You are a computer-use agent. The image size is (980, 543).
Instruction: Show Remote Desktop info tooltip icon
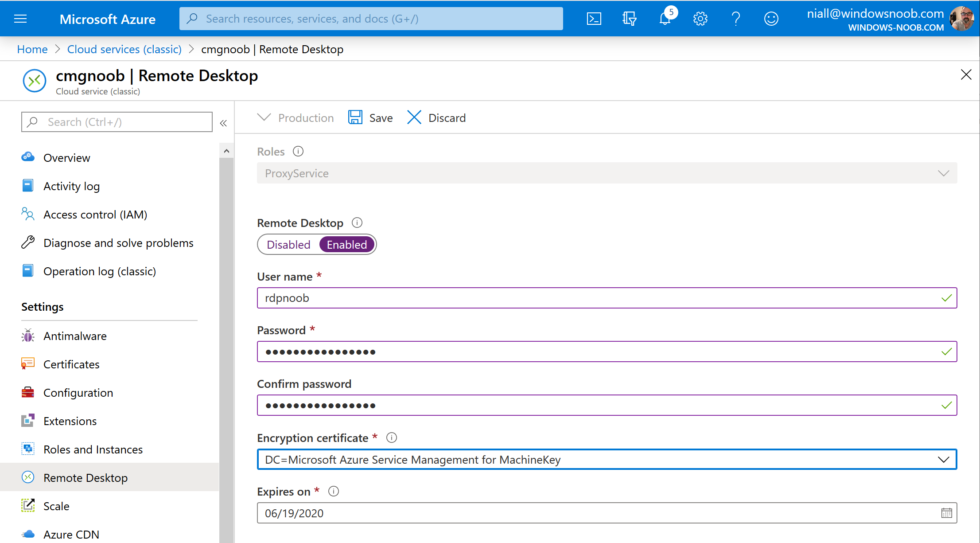coord(357,223)
